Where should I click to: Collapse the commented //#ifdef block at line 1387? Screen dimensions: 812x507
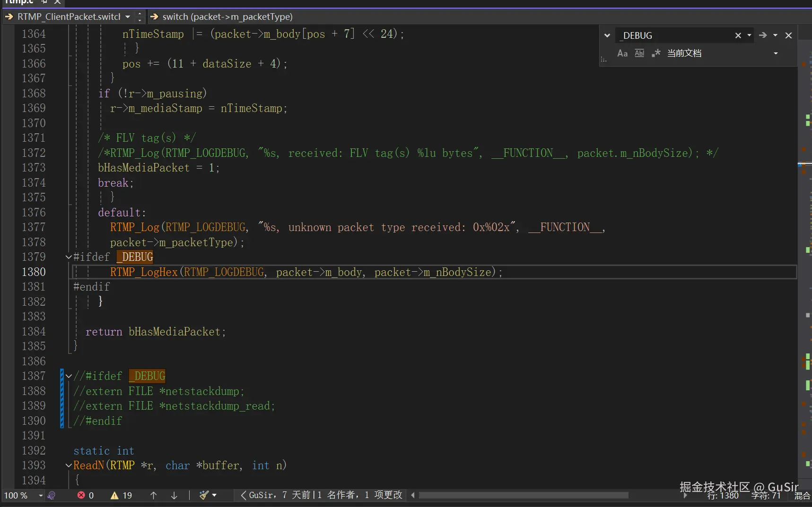[69, 376]
